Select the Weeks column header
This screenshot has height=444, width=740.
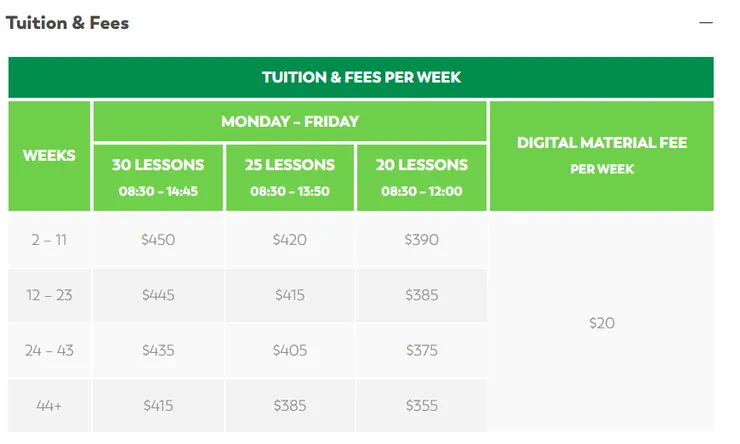tap(49, 156)
